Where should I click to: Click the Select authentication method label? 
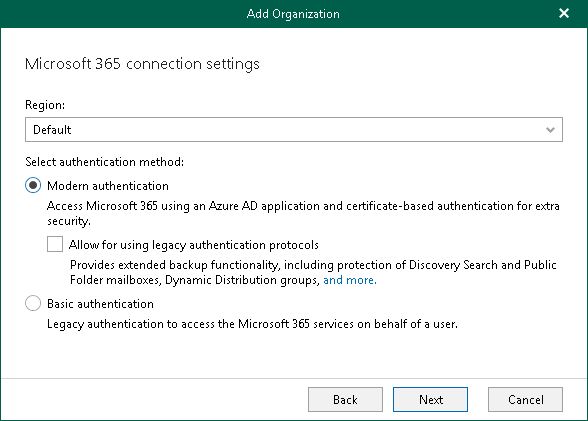click(105, 162)
